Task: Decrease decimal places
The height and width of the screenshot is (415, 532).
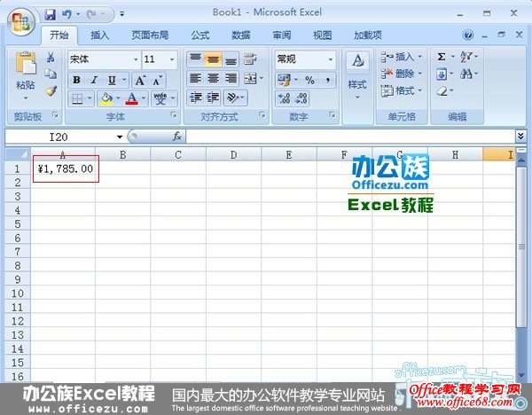Action: [x=301, y=98]
